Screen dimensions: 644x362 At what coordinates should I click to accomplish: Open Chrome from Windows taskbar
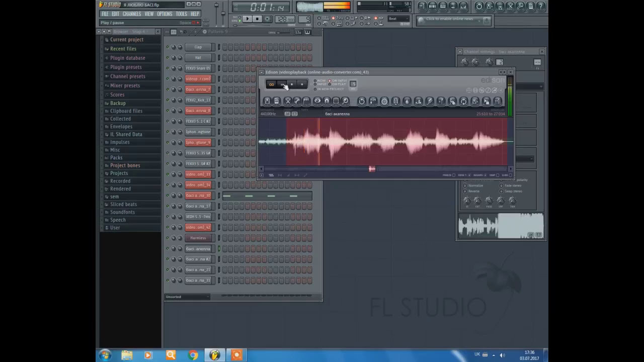tap(193, 355)
